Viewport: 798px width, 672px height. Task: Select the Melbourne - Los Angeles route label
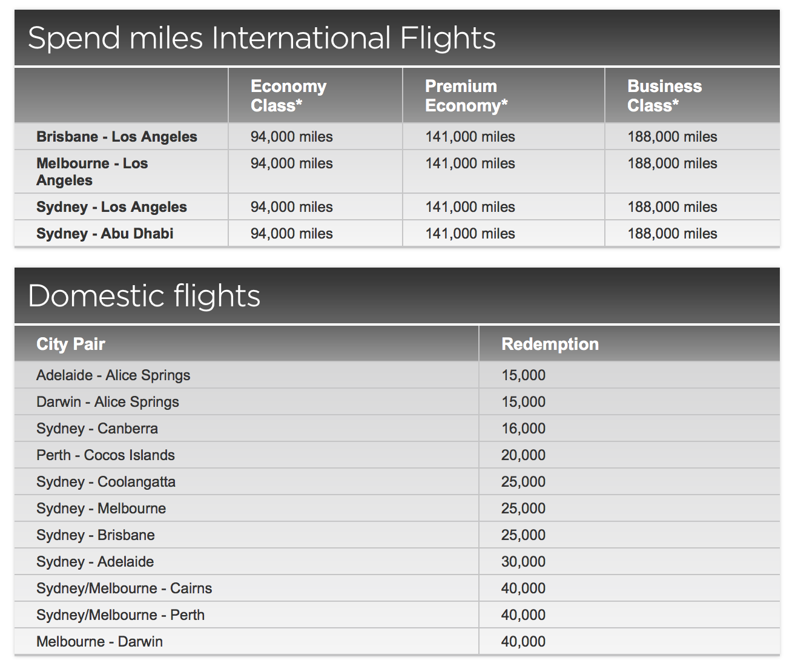[92, 172]
